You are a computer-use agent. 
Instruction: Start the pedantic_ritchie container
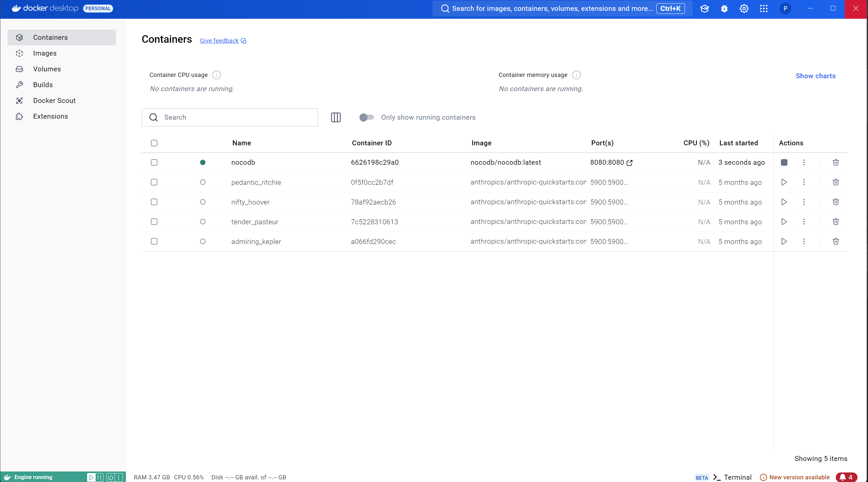(x=784, y=182)
